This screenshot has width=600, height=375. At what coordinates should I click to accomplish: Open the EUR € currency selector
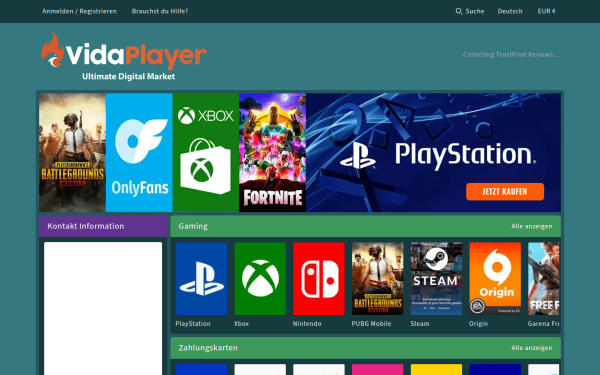point(546,11)
